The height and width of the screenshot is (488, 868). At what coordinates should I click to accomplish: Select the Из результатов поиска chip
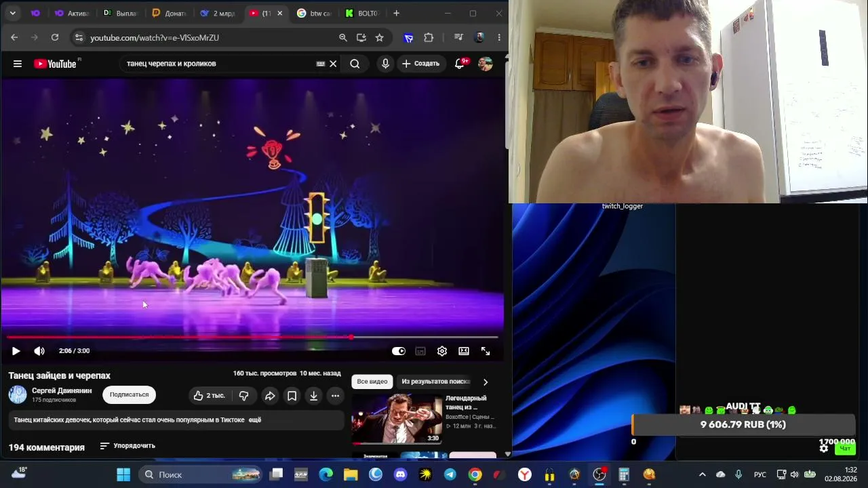(x=435, y=382)
